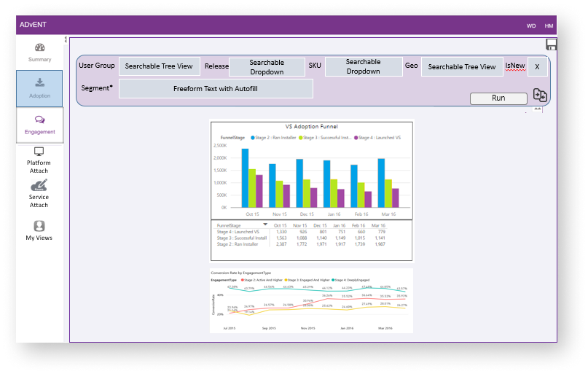Click the Oct 15 table column header

click(x=280, y=225)
